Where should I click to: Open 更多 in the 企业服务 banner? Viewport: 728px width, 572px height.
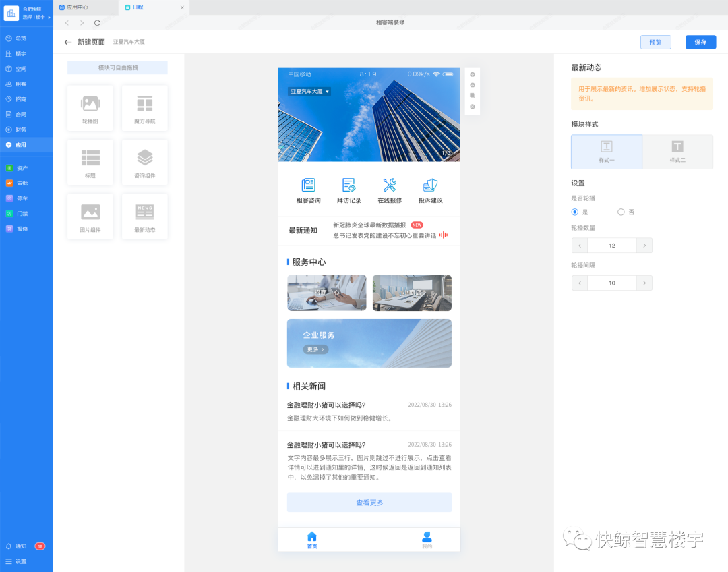point(315,349)
